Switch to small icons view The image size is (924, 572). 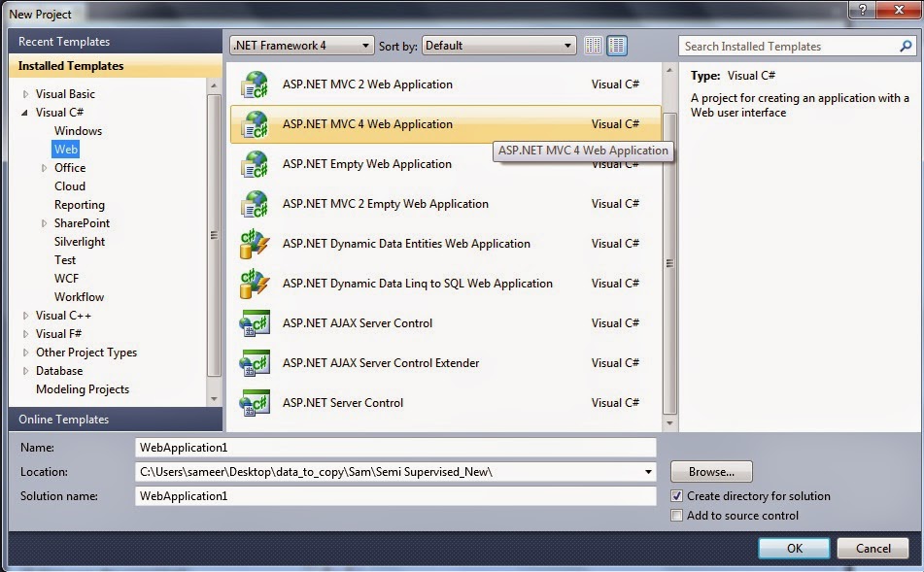[x=593, y=46]
